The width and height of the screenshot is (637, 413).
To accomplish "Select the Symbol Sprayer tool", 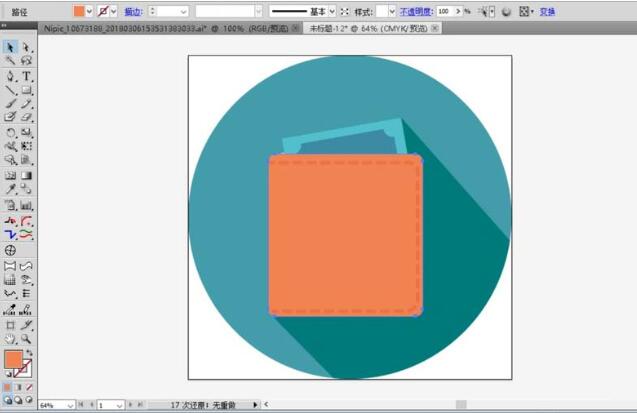I will click(x=10, y=205).
